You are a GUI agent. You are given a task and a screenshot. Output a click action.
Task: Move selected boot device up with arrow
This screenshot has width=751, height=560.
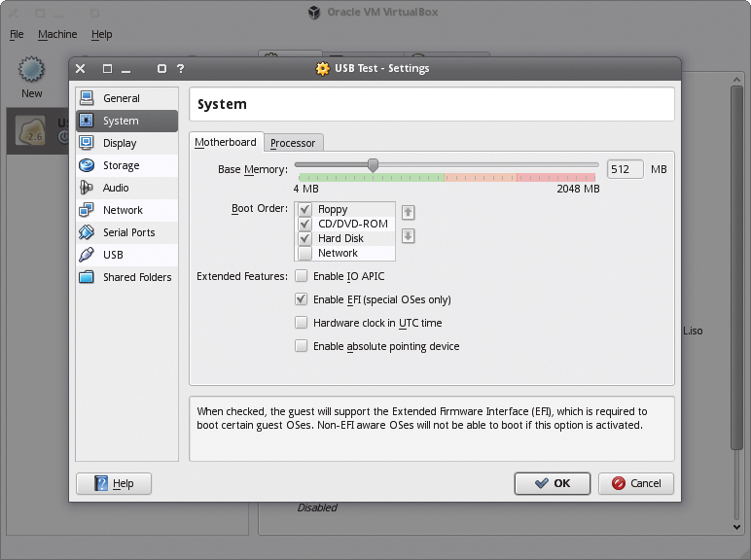click(409, 212)
